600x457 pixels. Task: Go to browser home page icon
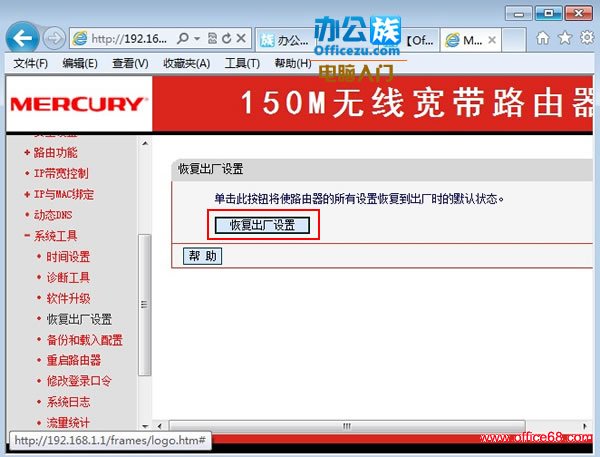click(543, 38)
